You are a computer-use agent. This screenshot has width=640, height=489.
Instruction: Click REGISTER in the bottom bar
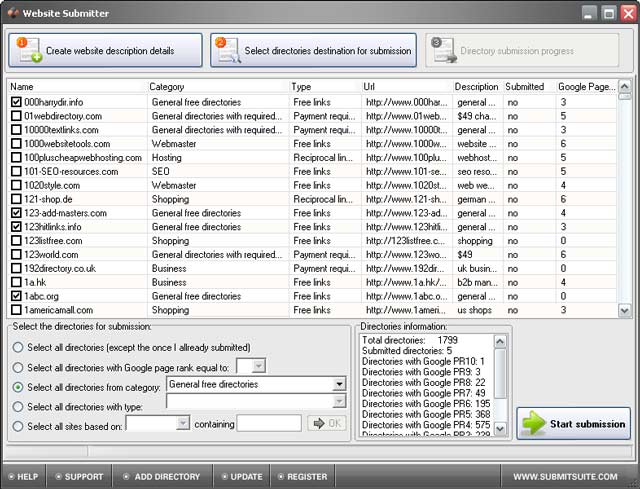[302, 477]
